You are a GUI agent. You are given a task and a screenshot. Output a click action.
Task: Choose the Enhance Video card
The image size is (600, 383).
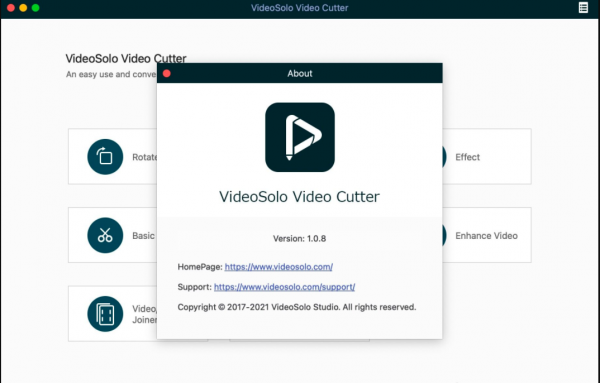click(487, 235)
